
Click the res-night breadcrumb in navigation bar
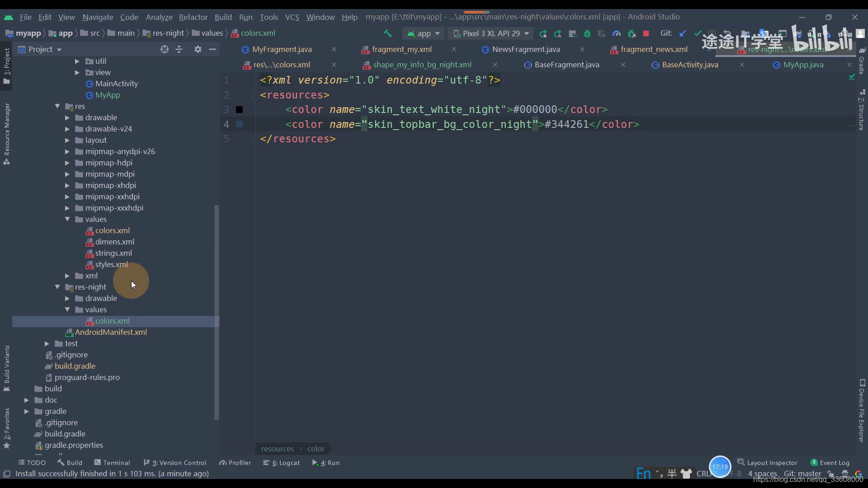163,33
